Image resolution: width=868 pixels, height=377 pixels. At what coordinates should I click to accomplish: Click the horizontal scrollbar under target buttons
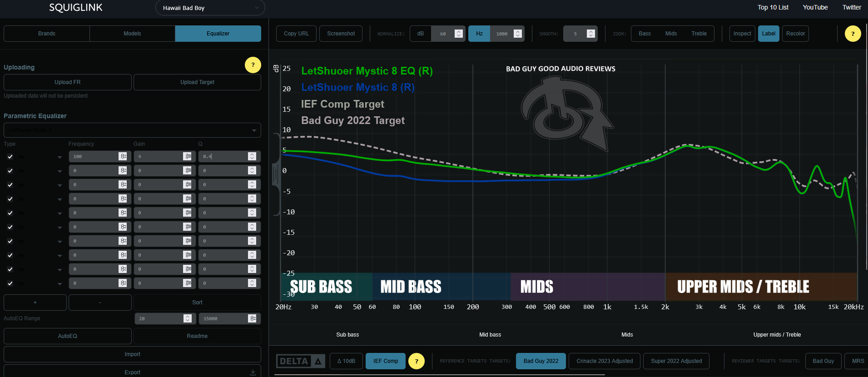coord(439,375)
